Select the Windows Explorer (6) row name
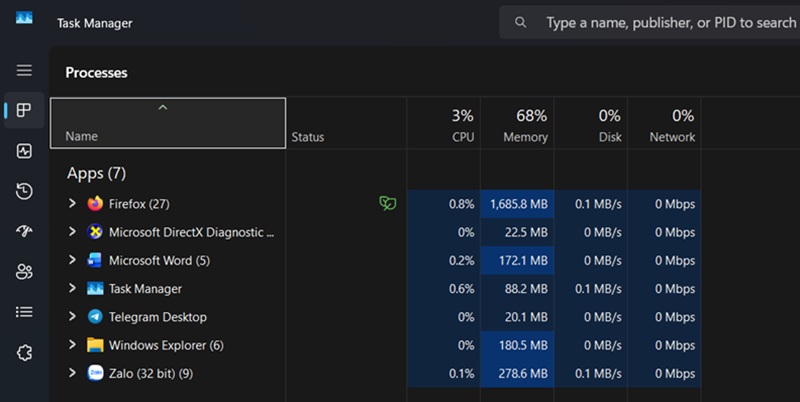Image resolution: width=800 pixels, height=402 pixels. click(166, 345)
